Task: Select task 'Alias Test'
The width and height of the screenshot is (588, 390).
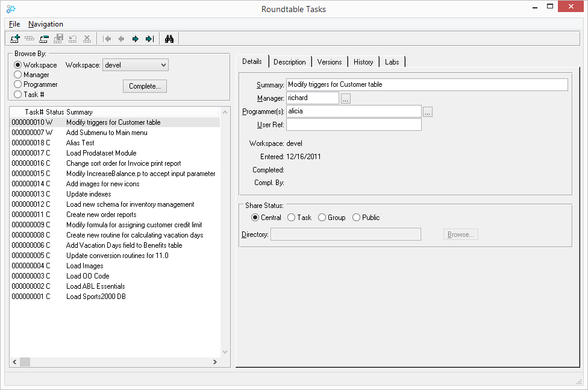Action: pyautogui.click(x=114, y=143)
